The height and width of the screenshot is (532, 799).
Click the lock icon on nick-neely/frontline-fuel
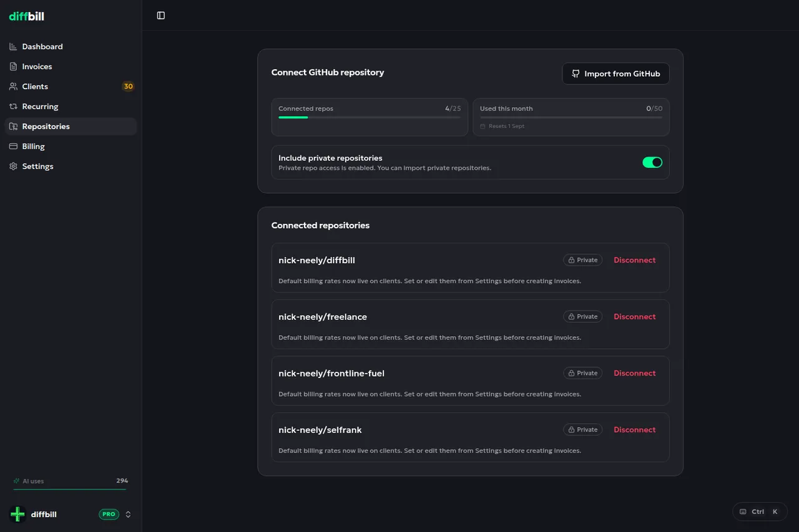[x=571, y=373]
